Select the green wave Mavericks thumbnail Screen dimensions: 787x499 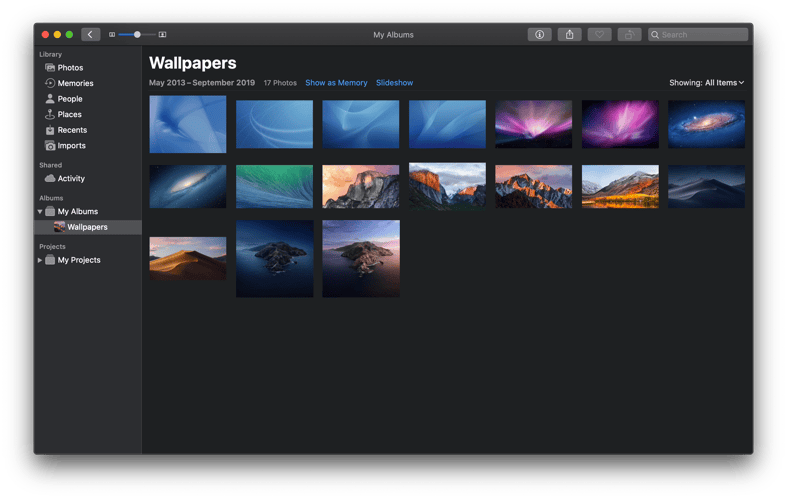[275, 186]
